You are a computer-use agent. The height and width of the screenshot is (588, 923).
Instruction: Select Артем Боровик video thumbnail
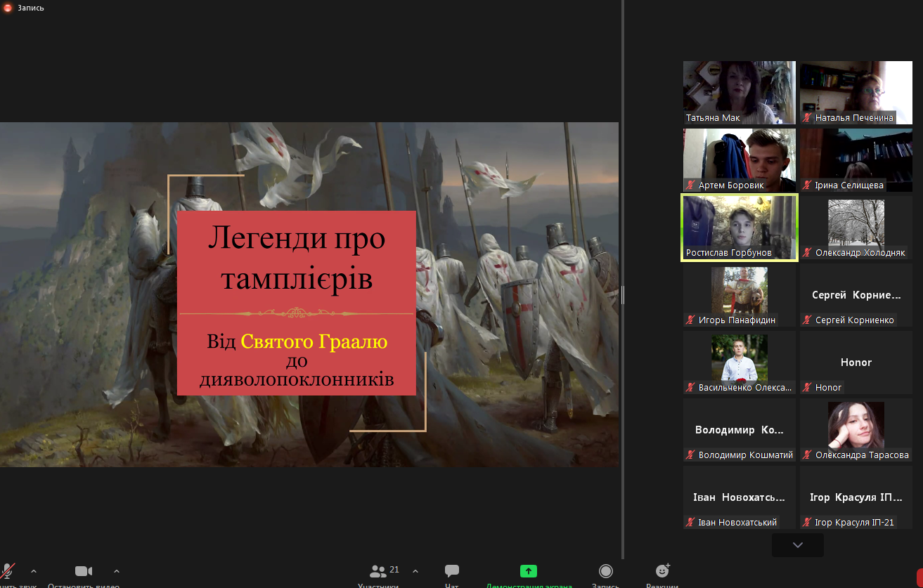click(x=740, y=160)
